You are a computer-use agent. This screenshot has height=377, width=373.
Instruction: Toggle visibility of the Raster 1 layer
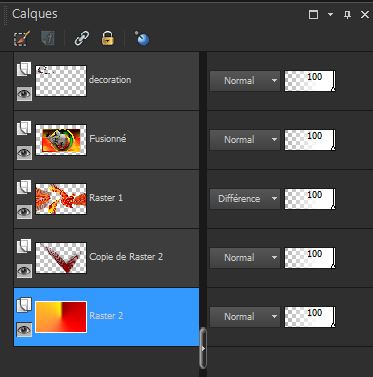pos(24,212)
